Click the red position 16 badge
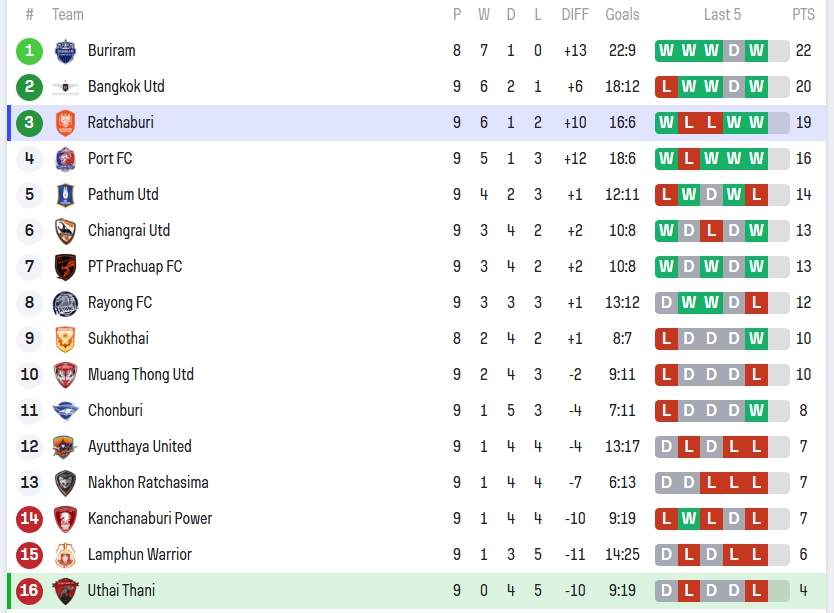 (x=30, y=591)
